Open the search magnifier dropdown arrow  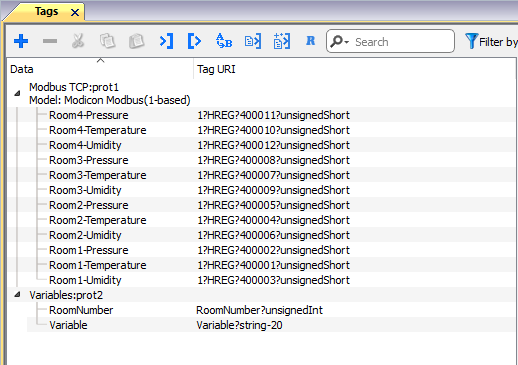(x=347, y=42)
